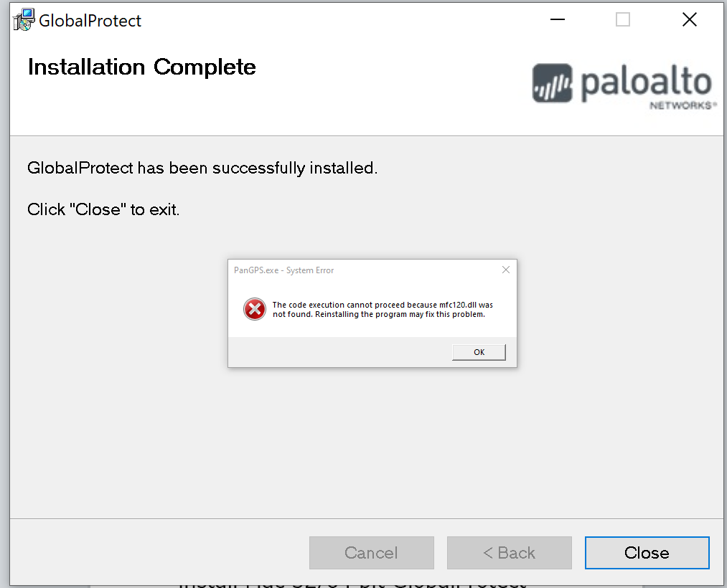Click the 'Click "Close" to exit' instruction text
The image size is (727, 588).
tap(103, 209)
